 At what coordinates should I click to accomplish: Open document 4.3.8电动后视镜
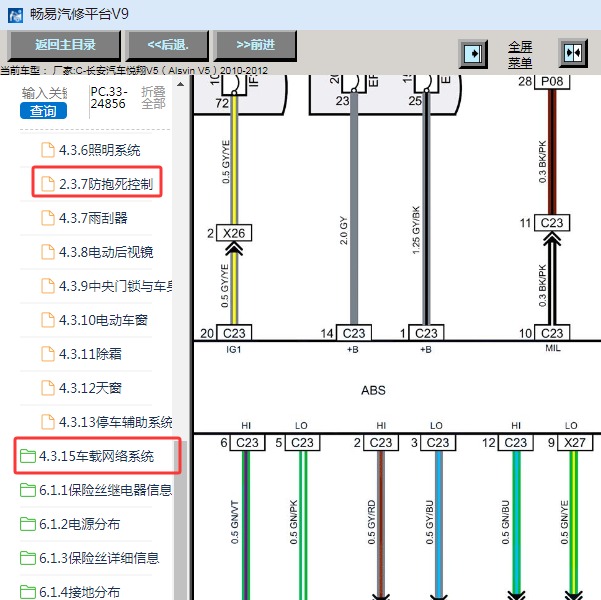(x=106, y=252)
